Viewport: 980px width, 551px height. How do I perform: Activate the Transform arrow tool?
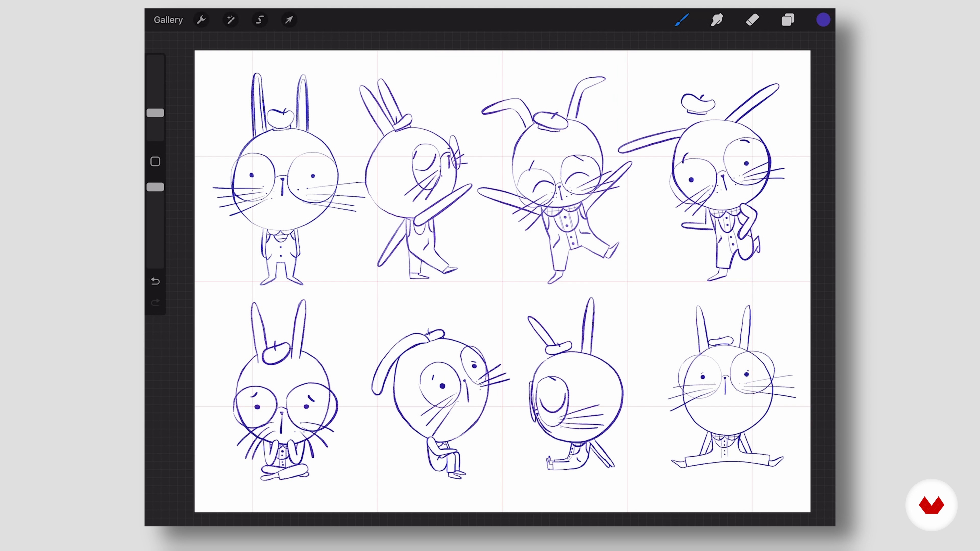tap(289, 20)
